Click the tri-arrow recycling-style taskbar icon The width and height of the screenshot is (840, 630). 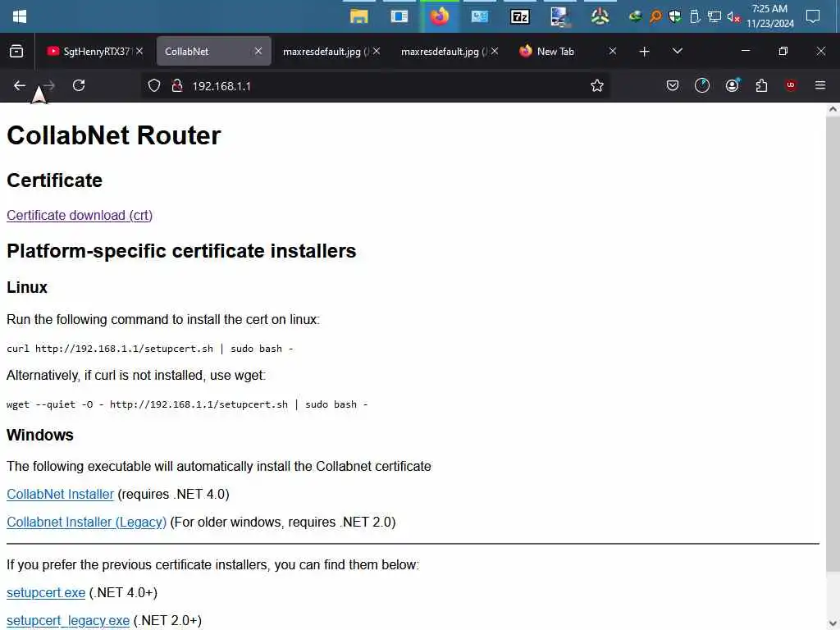[x=600, y=16]
